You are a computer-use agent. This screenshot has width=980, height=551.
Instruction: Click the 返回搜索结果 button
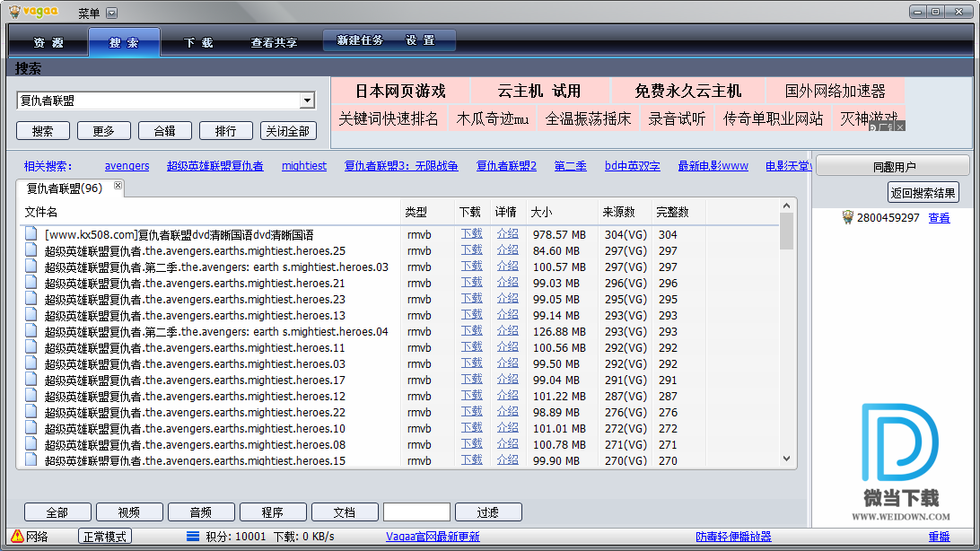click(923, 193)
